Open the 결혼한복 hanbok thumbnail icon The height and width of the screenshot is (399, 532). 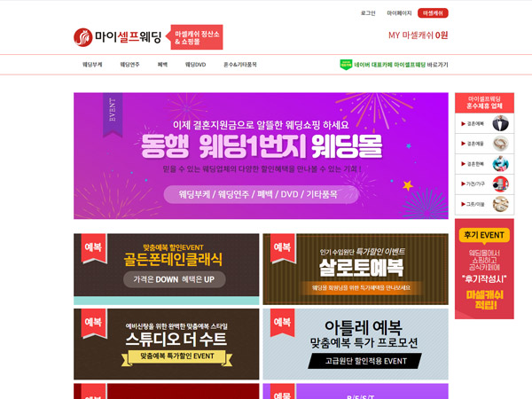[x=500, y=164]
